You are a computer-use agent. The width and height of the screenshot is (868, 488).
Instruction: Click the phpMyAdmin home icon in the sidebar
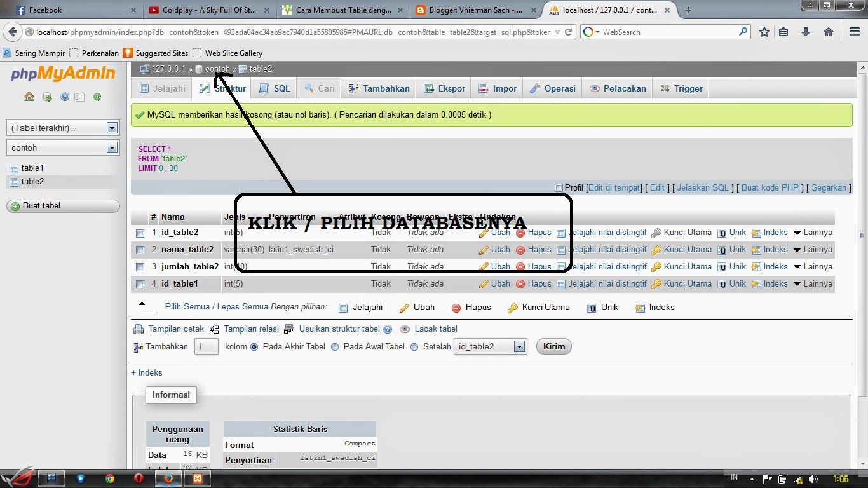(29, 97)
